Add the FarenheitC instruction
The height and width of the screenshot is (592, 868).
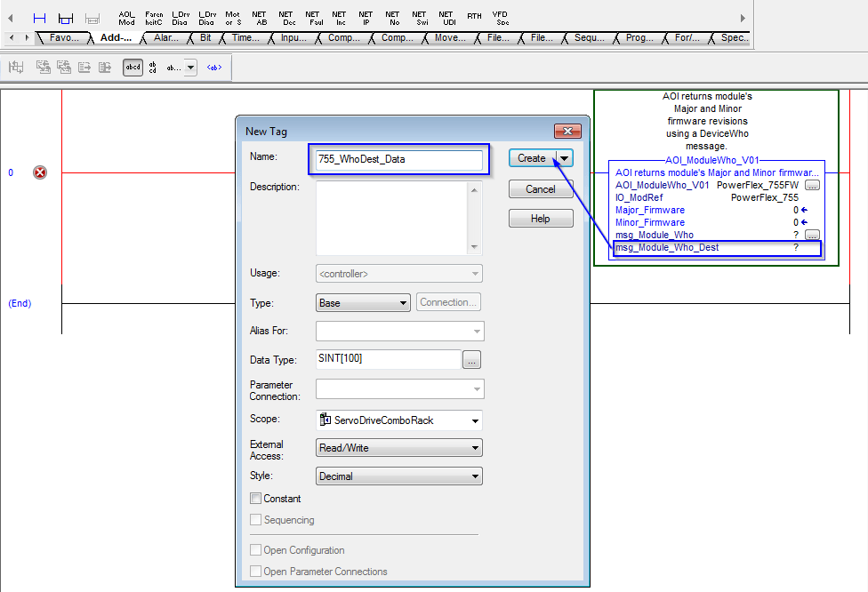[x=154, y=19]
